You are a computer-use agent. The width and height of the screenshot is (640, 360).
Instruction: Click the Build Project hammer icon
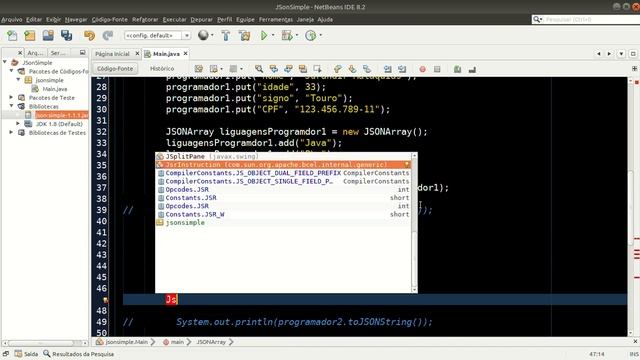click(225, 36)
